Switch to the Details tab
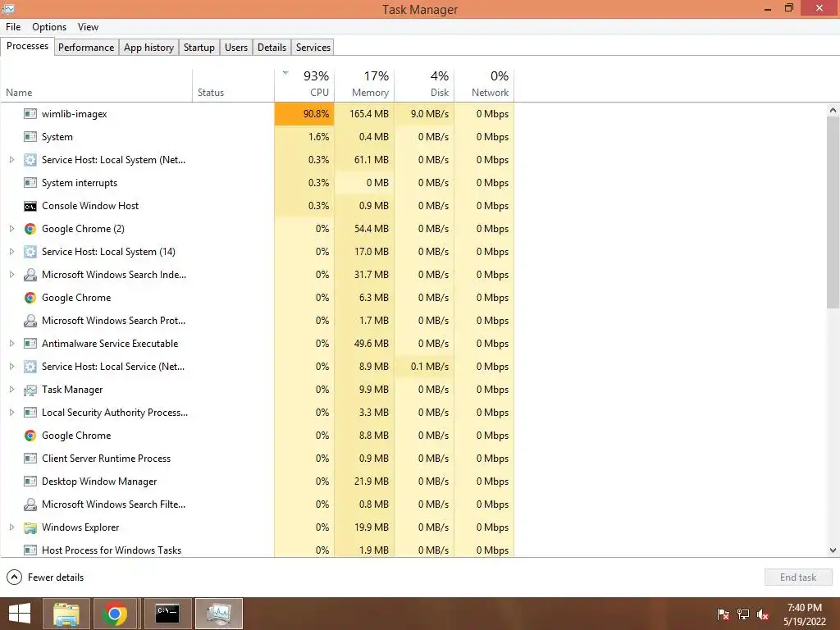The height and width of the screenshot is (630, 840). pyautogui.click(x=272, y=47)
